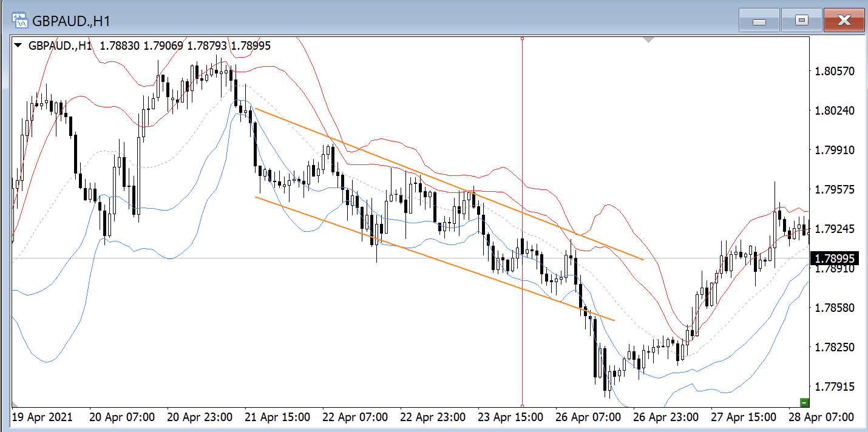Click the GBPAUD.,H1 window title text
This screenshot has width=868, height=432.
coord(72,21)
